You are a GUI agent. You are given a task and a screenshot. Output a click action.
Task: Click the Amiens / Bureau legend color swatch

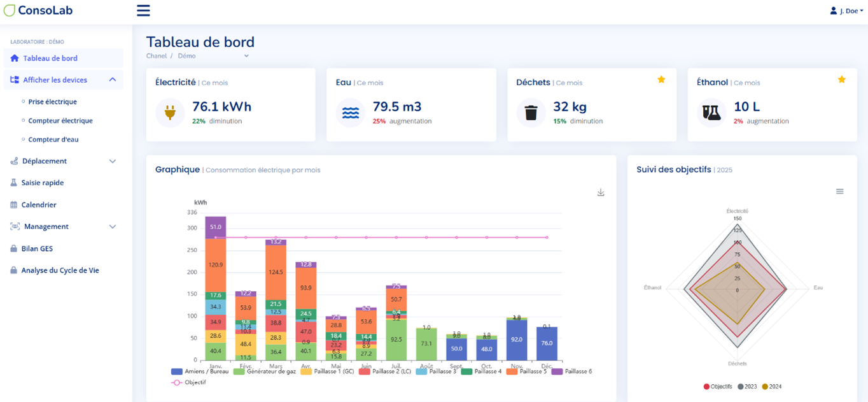(177, 371)
